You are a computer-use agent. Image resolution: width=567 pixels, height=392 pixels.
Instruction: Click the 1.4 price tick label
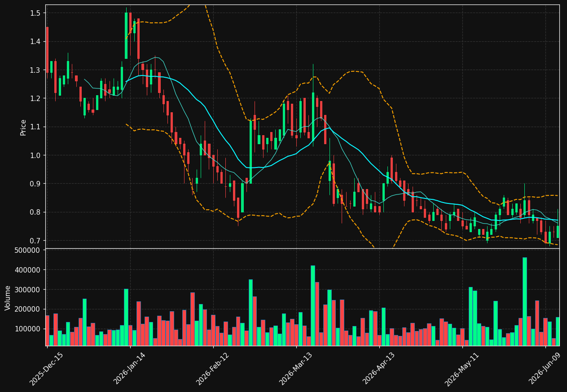tap(35, 42)
